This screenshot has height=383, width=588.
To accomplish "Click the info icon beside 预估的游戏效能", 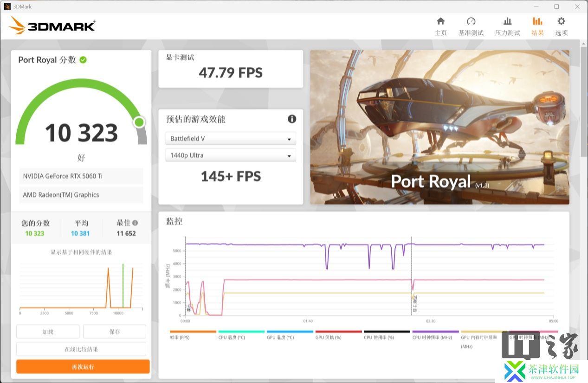I will [292, 119].
